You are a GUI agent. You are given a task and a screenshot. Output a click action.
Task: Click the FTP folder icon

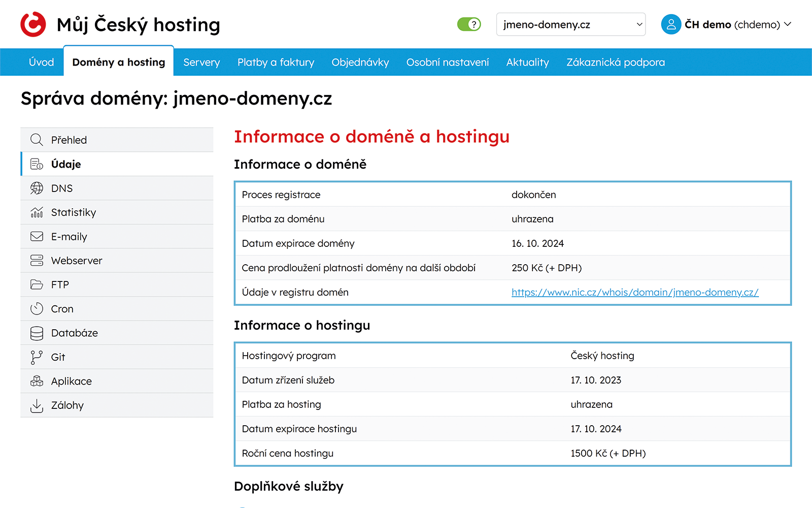coord(37,284)
